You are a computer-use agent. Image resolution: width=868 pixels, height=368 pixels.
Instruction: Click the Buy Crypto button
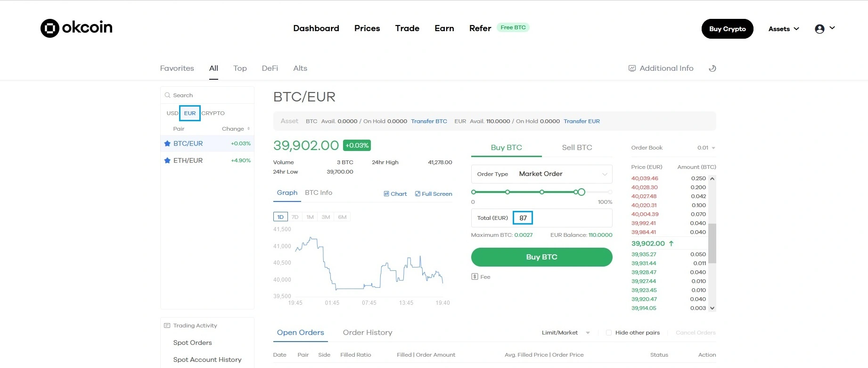[727, 29]
